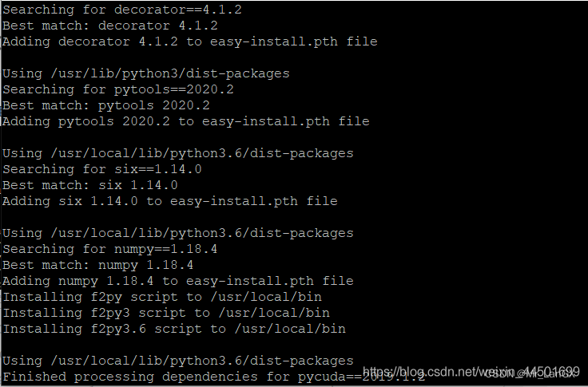Click the 'Best match: pytools 2020.2' line
588x387 pixels.
click(106, 105)
